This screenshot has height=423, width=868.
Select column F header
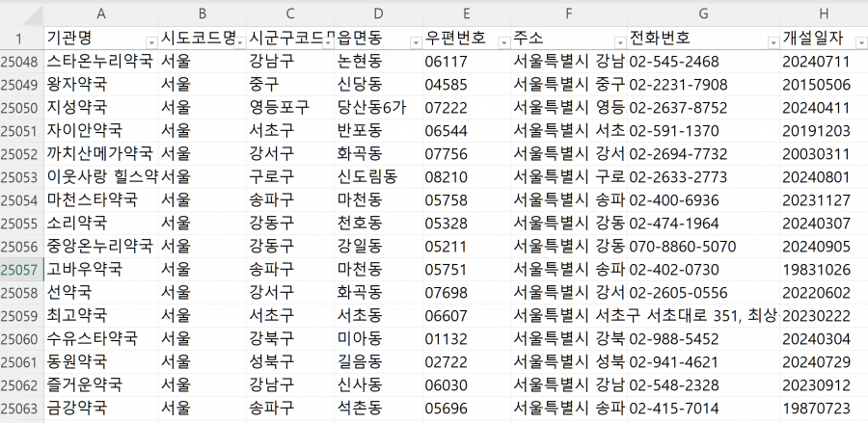coord(569,14)
